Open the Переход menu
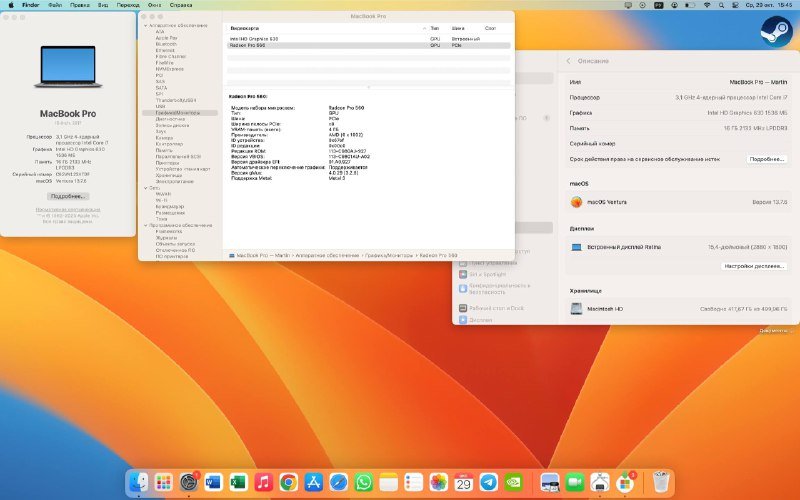This screenshot has height=500, width=800. click(128, 5)
